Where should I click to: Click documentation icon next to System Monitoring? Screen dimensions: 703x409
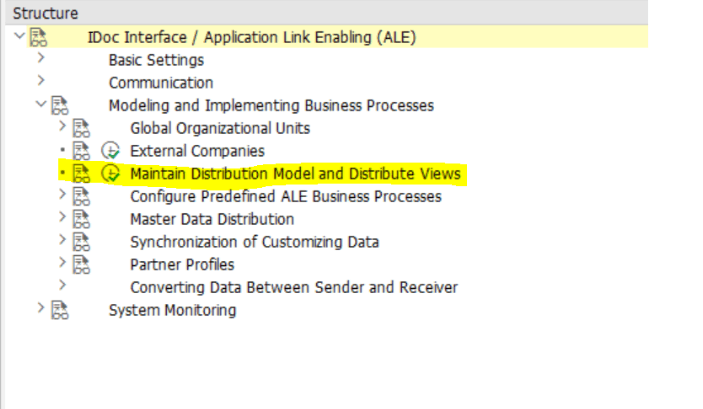(x=59, y=310)
